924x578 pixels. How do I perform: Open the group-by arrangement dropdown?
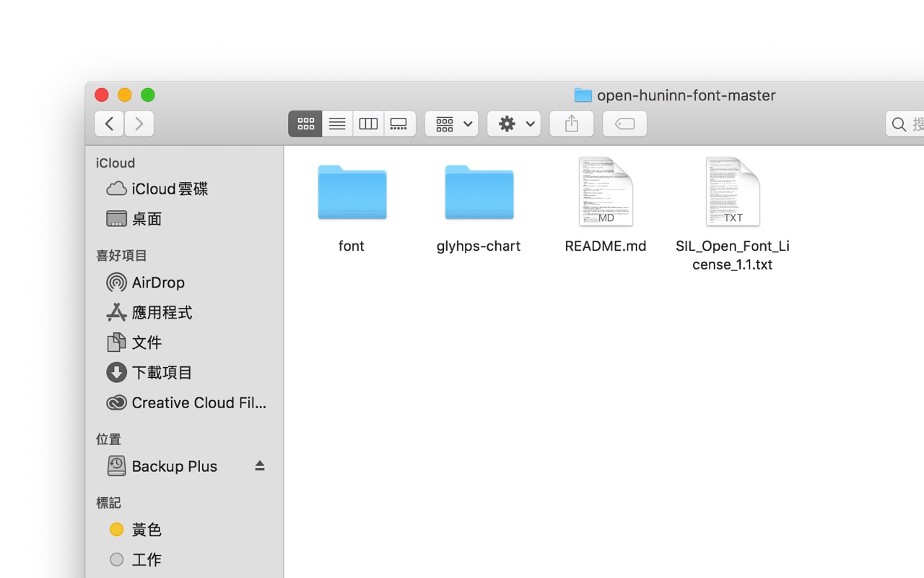(x=452, y=124)
